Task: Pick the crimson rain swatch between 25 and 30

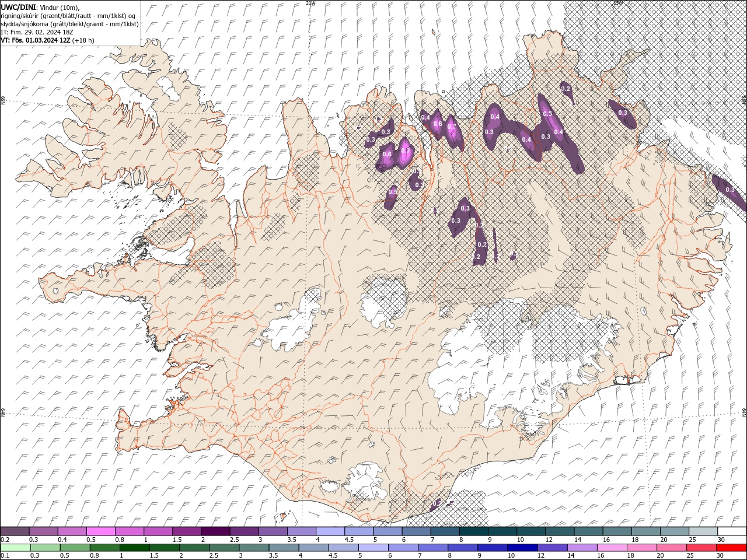Action: (x=701, y=548)
